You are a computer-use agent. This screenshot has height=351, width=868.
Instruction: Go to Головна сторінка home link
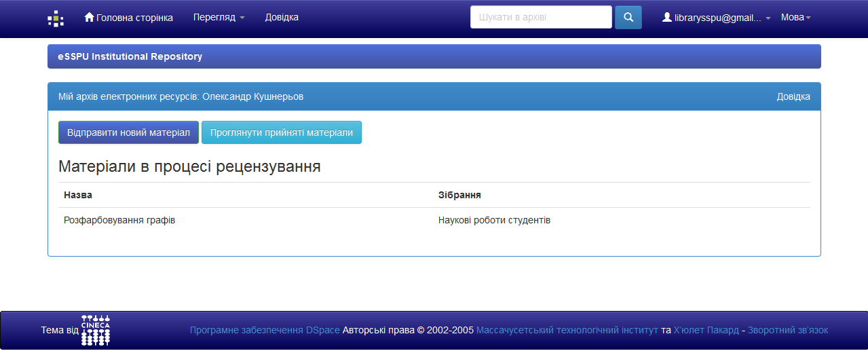click(128, 18)
